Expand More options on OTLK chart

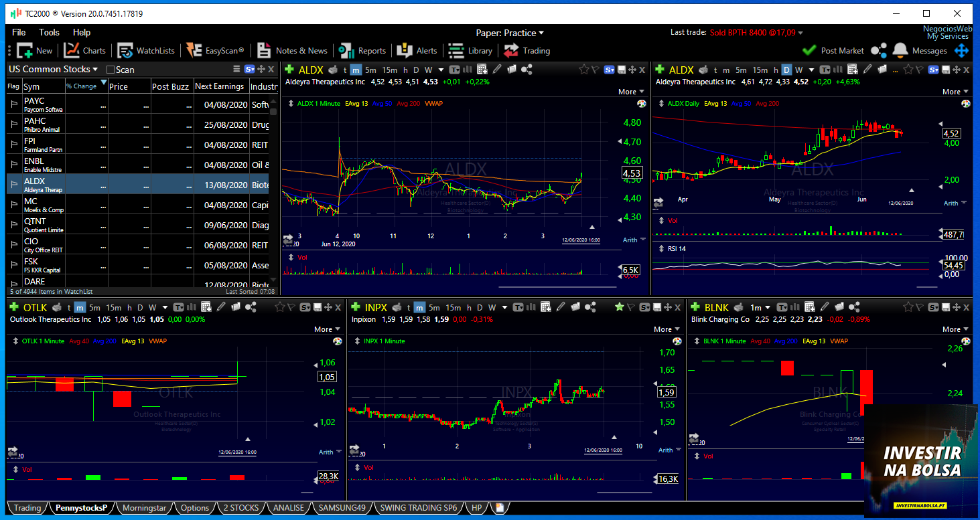click(x=326, y=329)
